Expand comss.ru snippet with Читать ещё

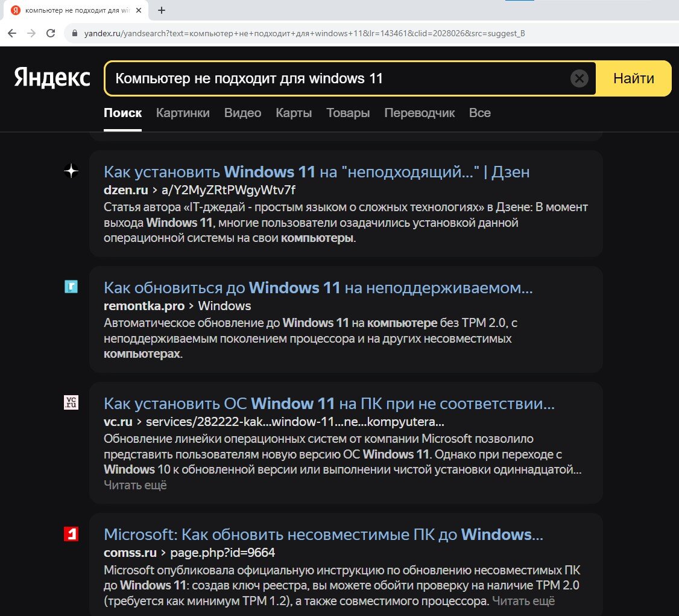523,601
